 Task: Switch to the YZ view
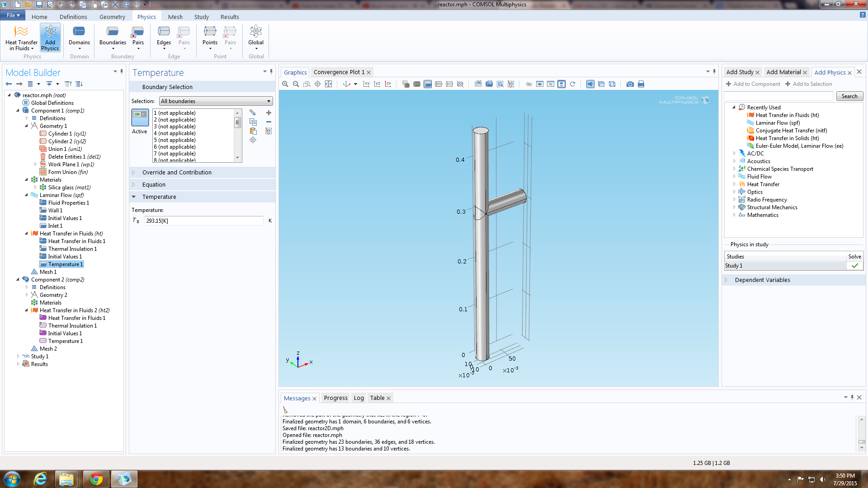pyautogui.click(x=377, y=84)
